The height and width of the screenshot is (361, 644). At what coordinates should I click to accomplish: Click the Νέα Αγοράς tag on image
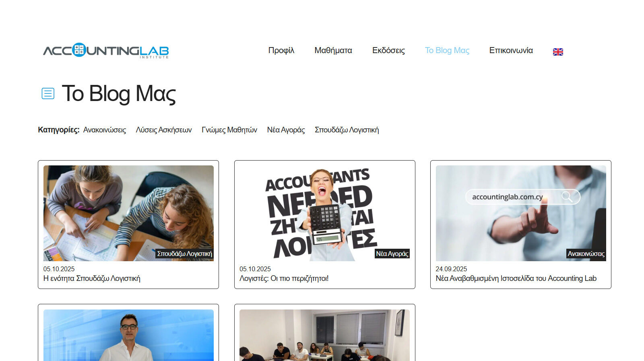pyautogui.click(x=392, y=254)
